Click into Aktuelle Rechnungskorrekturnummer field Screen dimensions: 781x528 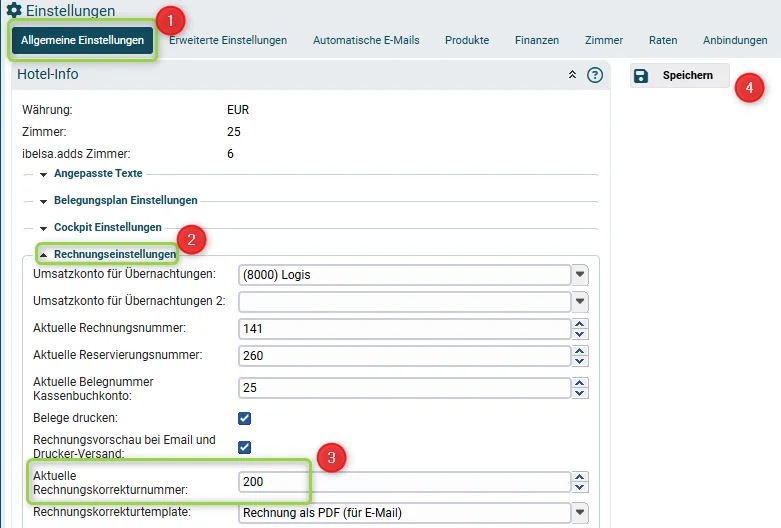[404, 482]
